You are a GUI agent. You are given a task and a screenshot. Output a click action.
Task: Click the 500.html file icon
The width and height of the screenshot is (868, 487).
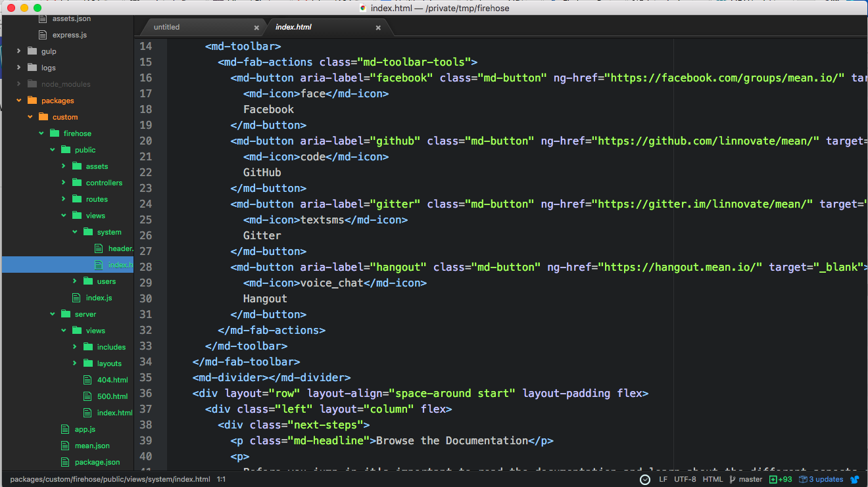tap(87, 396)
